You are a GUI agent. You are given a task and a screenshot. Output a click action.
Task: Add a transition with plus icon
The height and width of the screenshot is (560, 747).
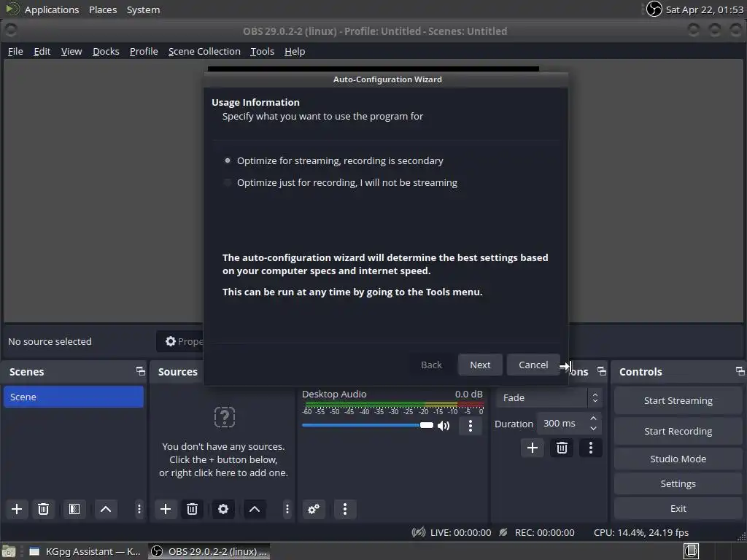pyautogui.click(x=532, y=448)
